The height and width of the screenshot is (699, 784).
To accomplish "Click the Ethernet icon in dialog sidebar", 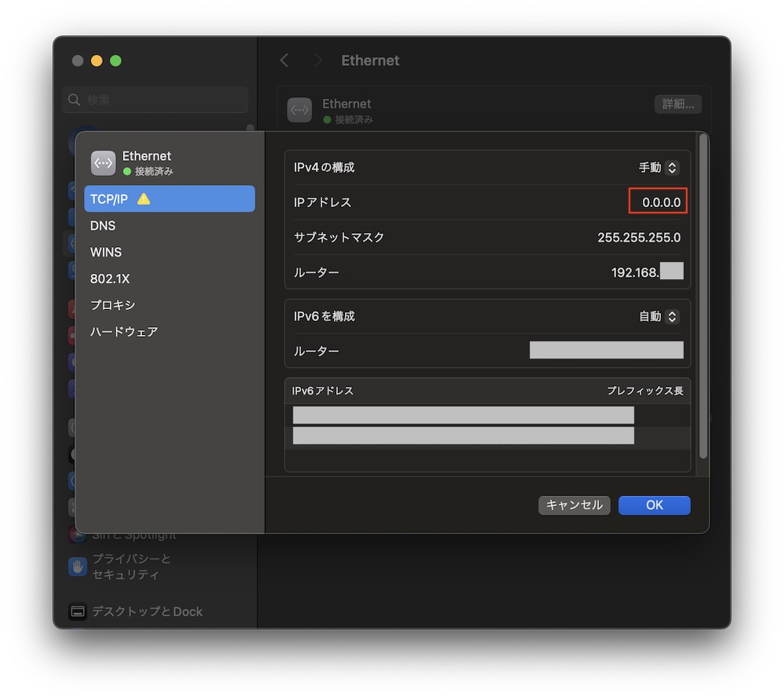I will point(103,162).
